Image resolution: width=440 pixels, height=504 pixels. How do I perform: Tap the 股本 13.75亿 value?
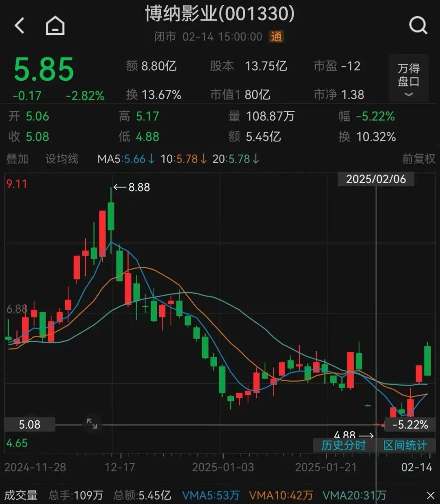pos(249,66)
